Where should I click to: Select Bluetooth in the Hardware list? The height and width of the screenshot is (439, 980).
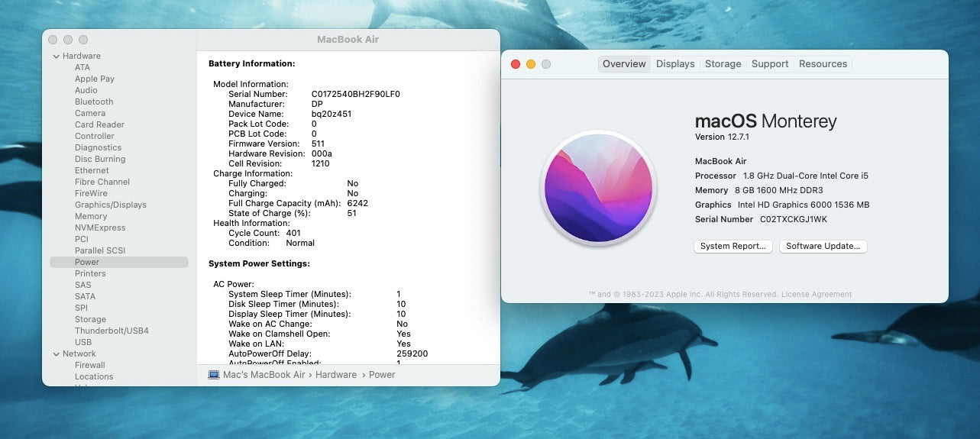coord(94,102)
